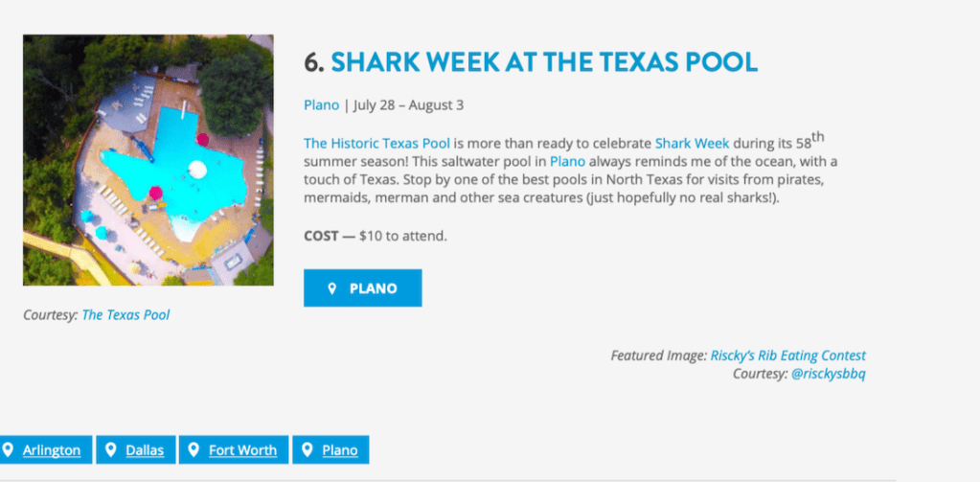Open Riscky's Rib Eating Contest link
The width and height of the screenshot is (980, 482).
(787, 356)
